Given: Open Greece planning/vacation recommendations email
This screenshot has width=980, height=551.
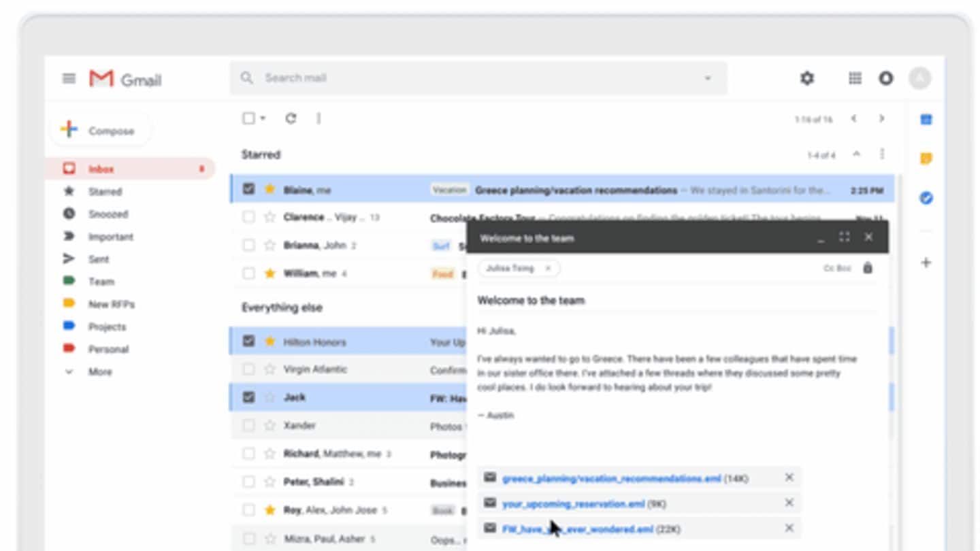Looking at the screenshot, I should point(562,189).
